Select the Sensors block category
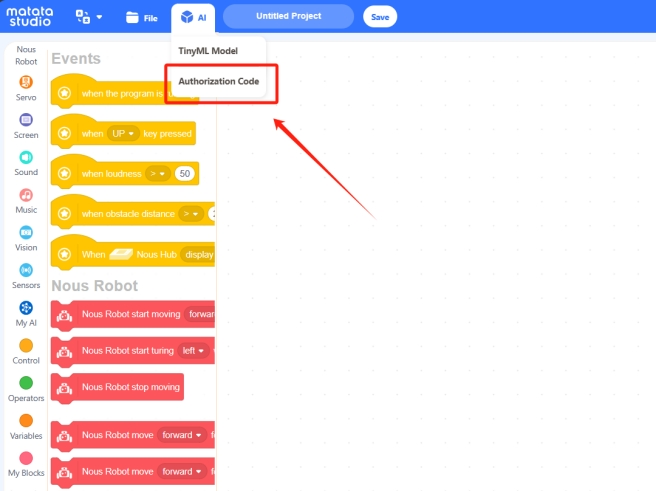This screenshot has width=656, height=491. 26,276
